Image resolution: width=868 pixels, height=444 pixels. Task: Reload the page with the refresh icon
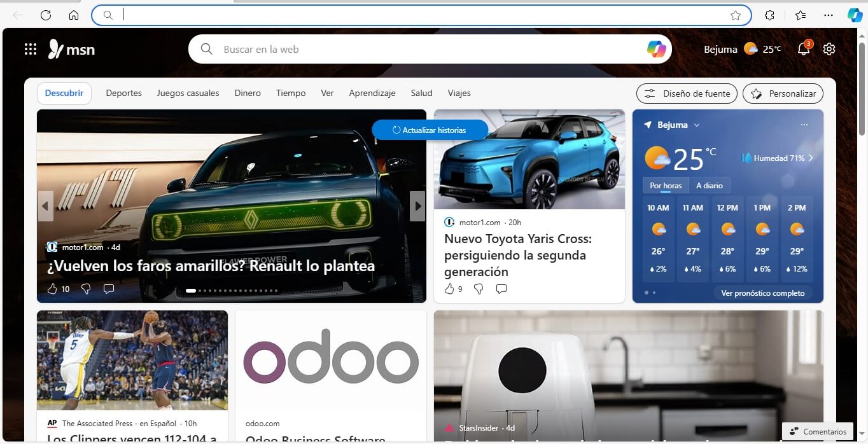click(x=46, y=15)
